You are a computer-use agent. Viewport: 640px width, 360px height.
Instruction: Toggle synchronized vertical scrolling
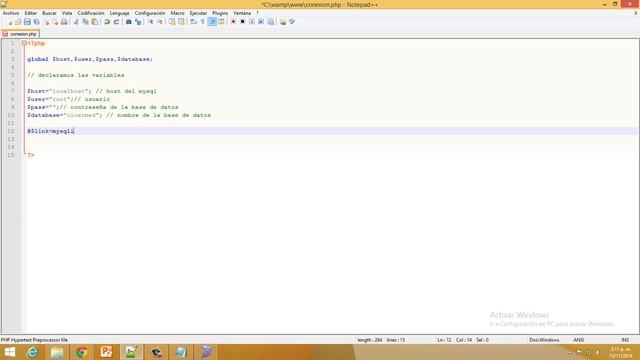(x=172, y=22)
